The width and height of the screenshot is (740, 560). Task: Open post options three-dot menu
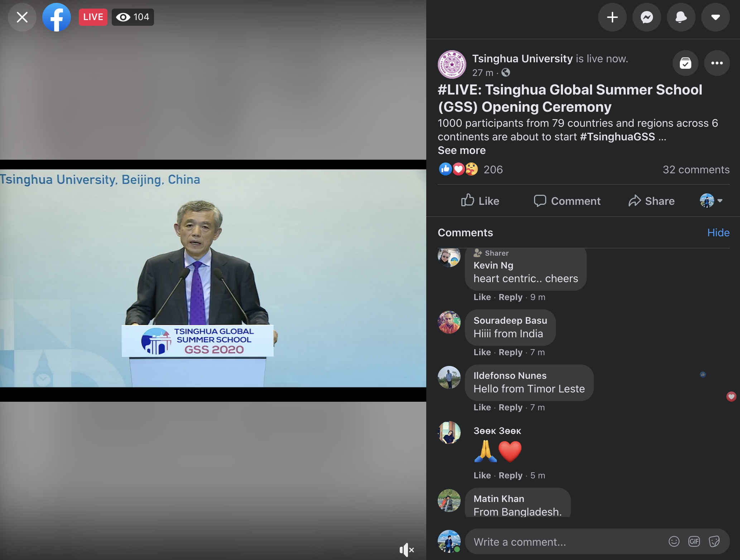coord(717,63)
